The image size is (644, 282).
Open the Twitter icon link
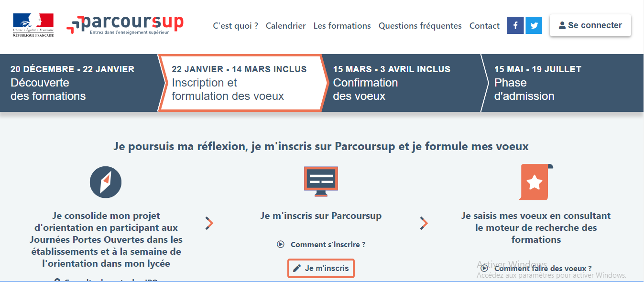[x=534, y=25]
